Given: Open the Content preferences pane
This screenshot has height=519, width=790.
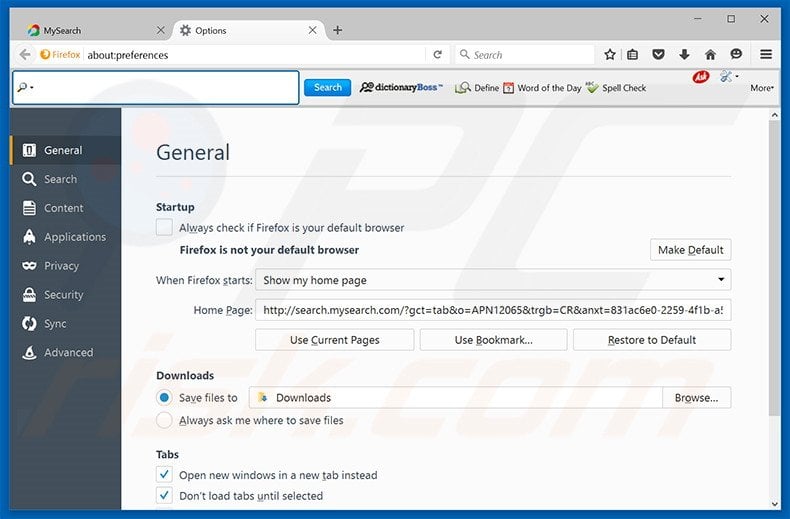Looking at the screenshot, I should 65,208.
